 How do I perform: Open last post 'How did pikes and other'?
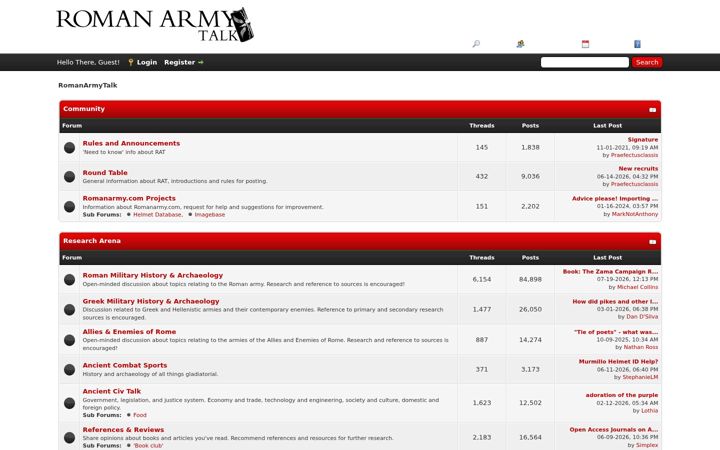tap(615, 302)
